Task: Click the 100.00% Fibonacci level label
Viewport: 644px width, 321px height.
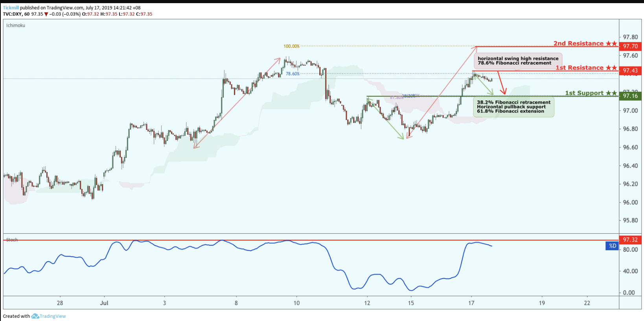Action: pyautogui.click(x=291, y=46)
